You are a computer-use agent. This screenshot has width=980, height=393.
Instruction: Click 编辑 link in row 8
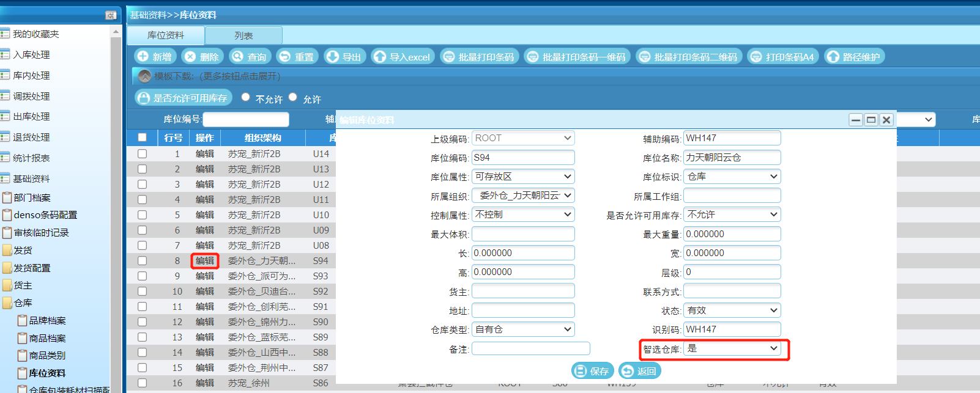pos(205,261)
